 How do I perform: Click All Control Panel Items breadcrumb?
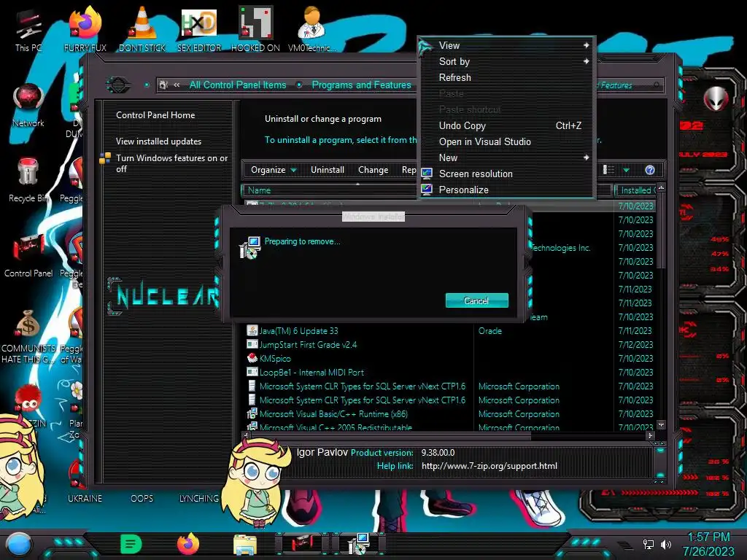(238, 85)
